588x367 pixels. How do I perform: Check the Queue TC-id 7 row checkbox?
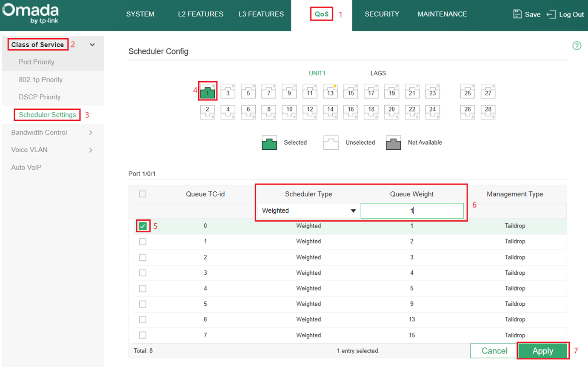143,335
